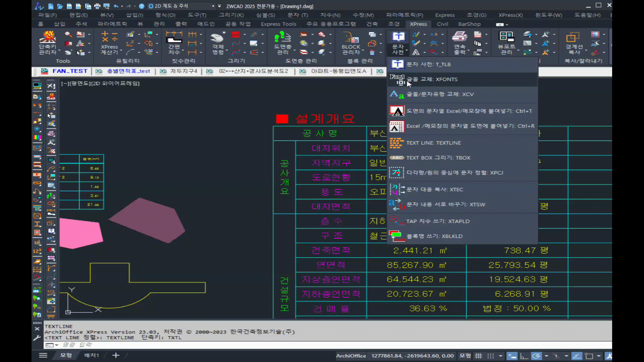Add a new layout with plus button
The width and height of the screenshot is (644, 362).
click(x=116, y=355)
